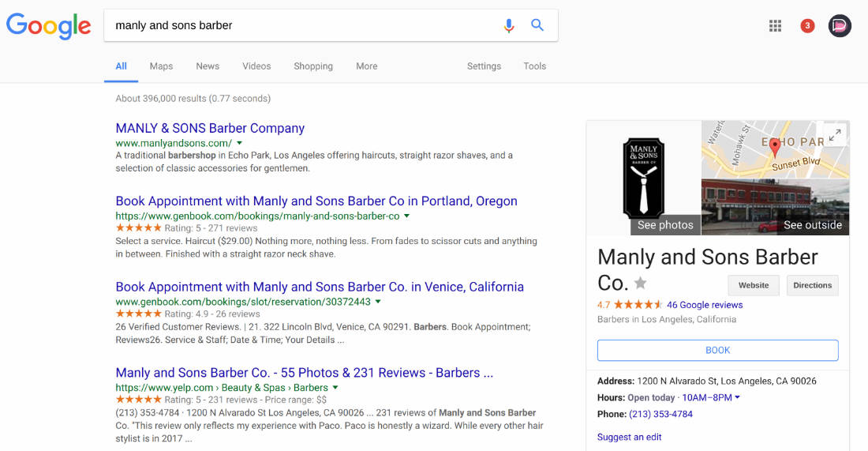Expand the business hours dropdown
868x451 pixels.
[738, 398]
